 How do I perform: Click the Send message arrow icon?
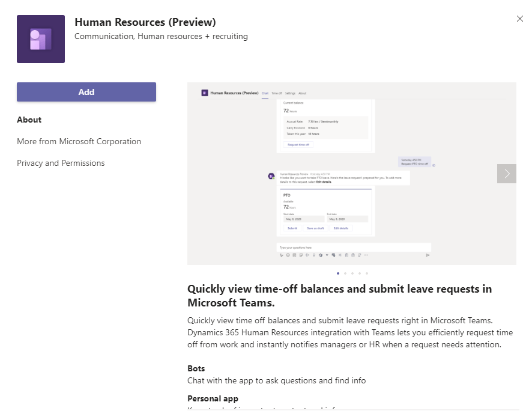tap(428, 255)
